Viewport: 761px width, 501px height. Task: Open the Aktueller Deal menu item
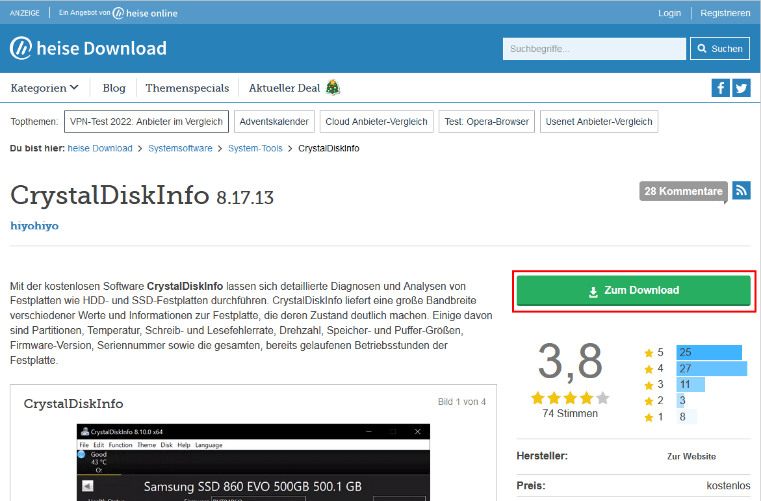pyautogui.click(x=284, y=88)
